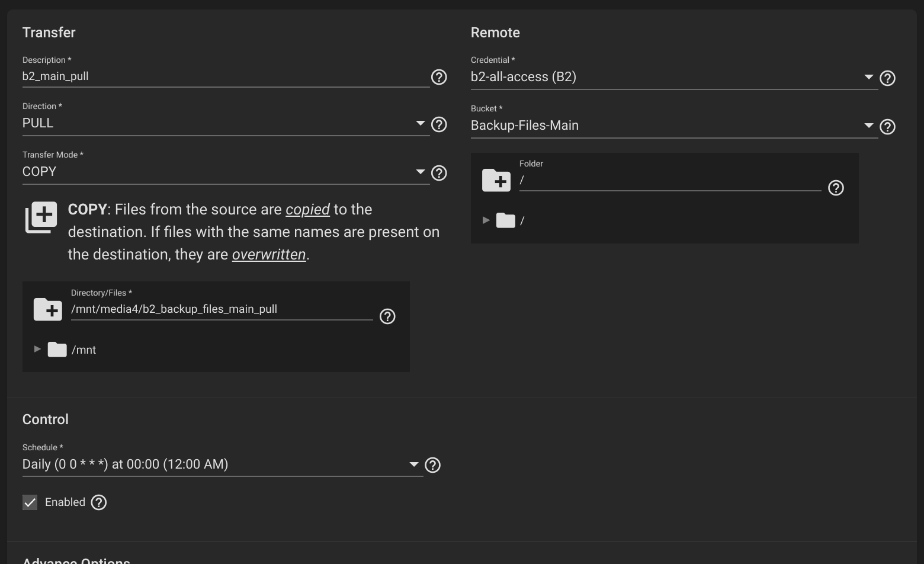Edit the Directory/Files path field
This screenshot has width=924, height=564.
coord(222,309)
